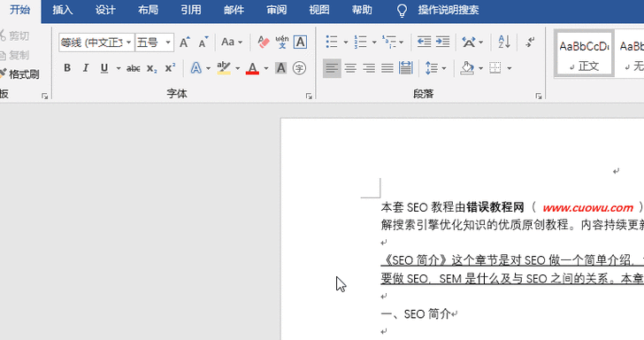Open the 审阅 ribbon tab
Screen dimensions: 644x340
[276, 10]
